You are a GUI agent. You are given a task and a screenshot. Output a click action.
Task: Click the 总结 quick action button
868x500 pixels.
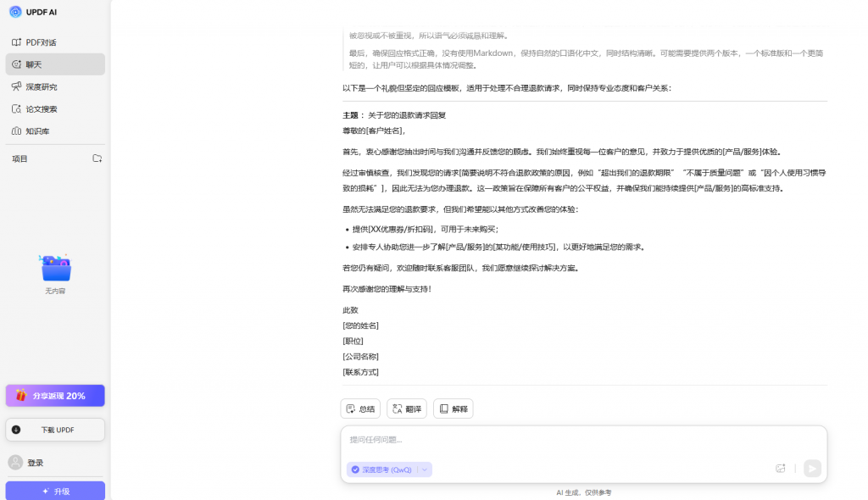point(360,408)
